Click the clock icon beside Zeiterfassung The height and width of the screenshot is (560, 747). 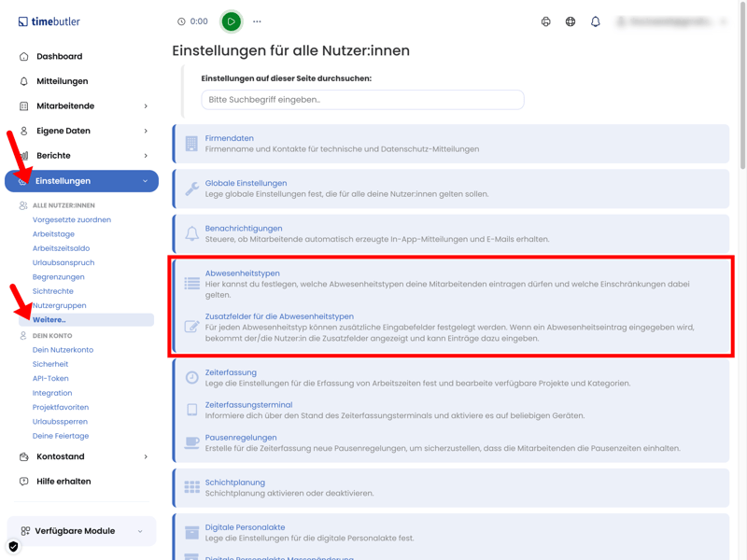tap(192, 377)
